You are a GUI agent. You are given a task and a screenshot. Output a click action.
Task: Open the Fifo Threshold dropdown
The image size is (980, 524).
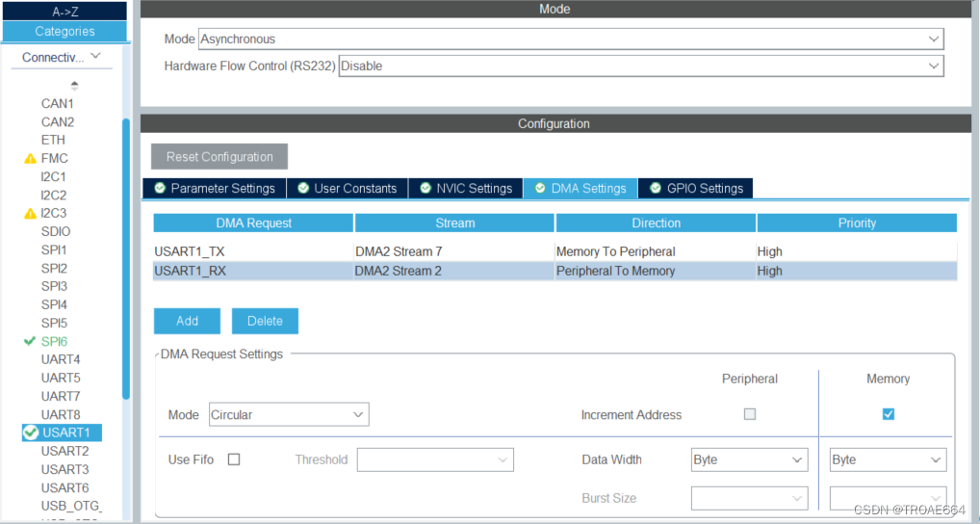tap(435, 459)
